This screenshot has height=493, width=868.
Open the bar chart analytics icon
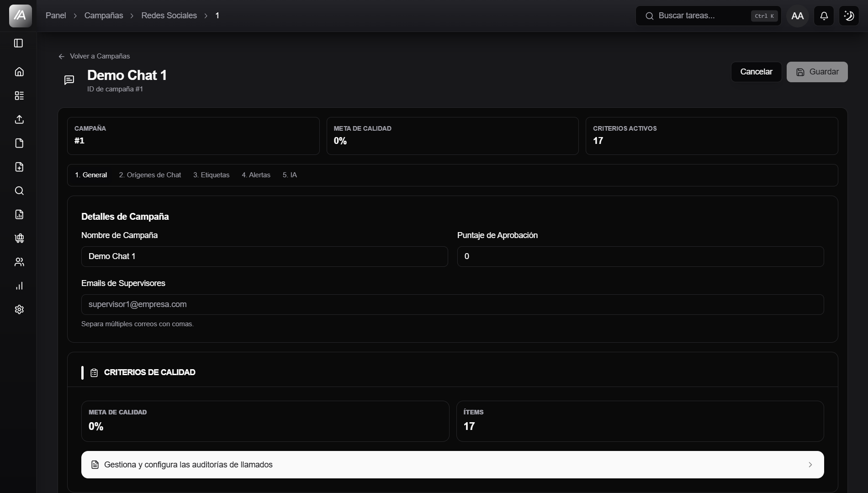tap(19, 286)
